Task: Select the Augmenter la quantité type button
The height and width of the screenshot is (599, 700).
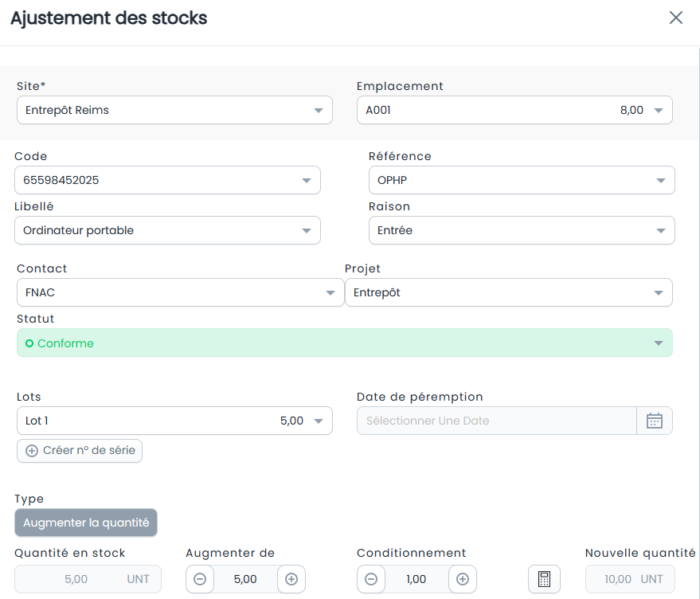Action: coord(86,523)
